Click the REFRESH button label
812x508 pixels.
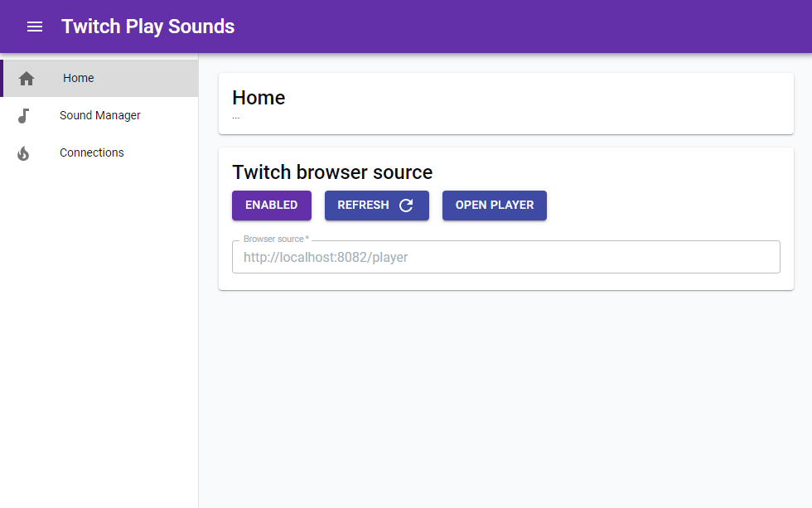click(363, 205)
